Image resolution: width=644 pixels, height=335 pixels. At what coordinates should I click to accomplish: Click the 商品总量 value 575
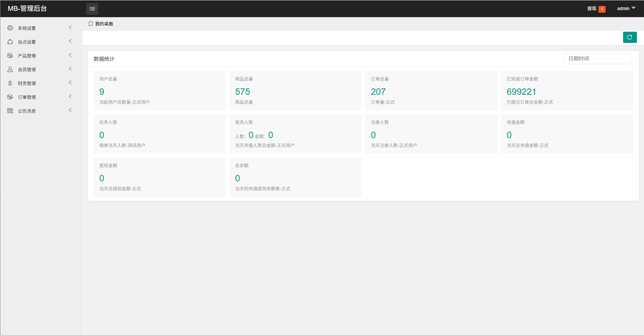[243, 92]
